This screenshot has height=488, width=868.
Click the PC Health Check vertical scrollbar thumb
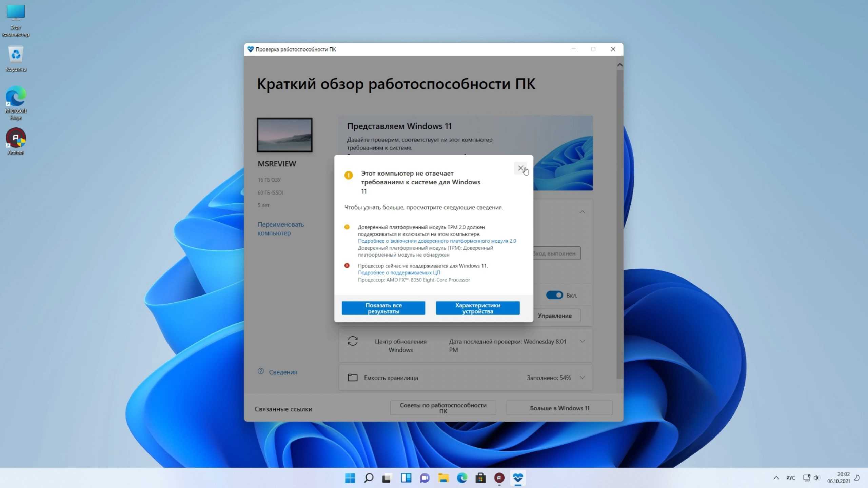click(x=620, y=224)
